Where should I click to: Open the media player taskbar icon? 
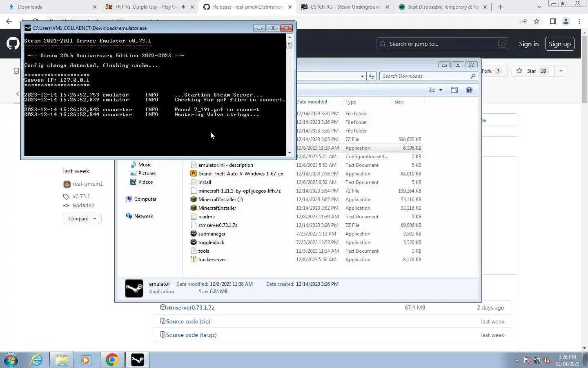86,360
